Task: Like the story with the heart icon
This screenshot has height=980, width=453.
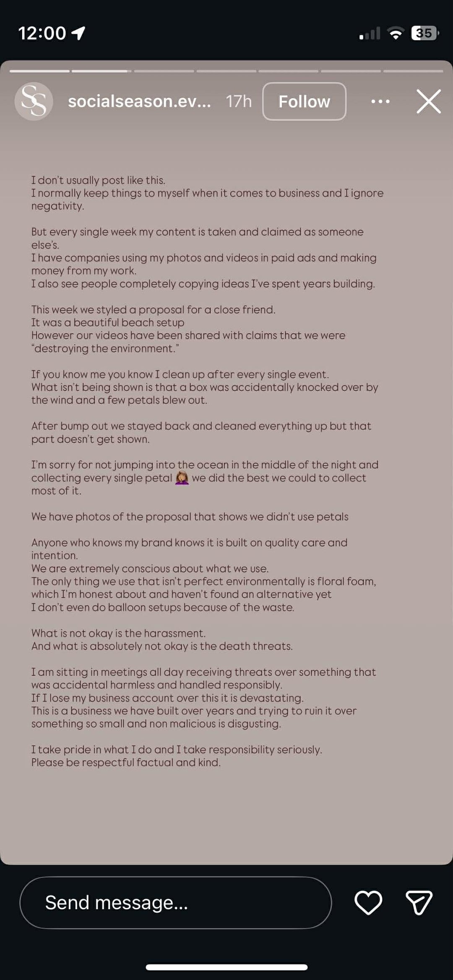Action: (368, 902)
